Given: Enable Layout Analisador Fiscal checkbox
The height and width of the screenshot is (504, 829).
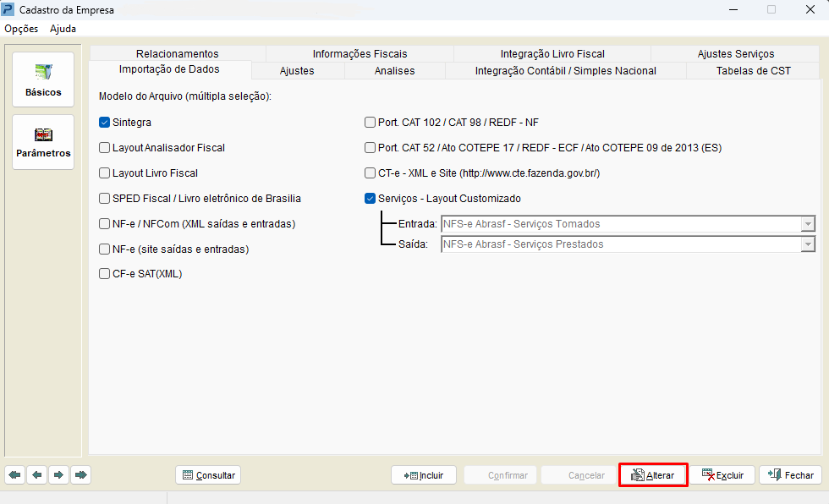Looking at the screenshot, I should click(x=105, y=148).
